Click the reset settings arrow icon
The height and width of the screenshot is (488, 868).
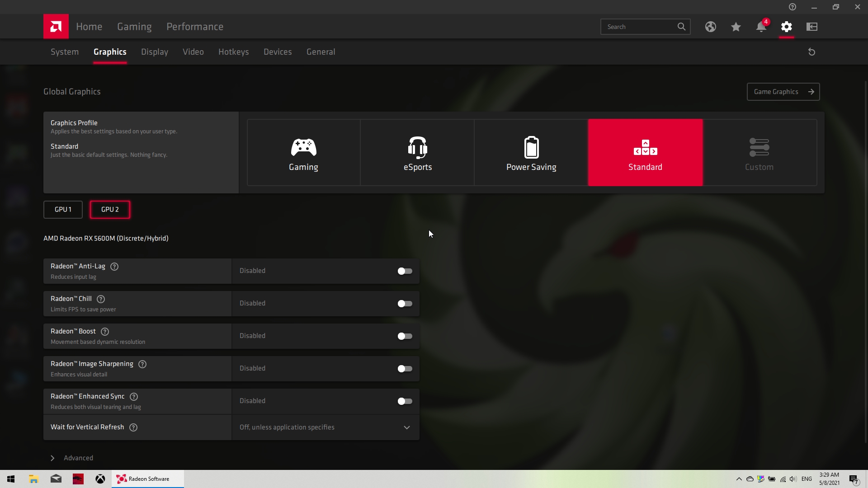pos(811,52)
